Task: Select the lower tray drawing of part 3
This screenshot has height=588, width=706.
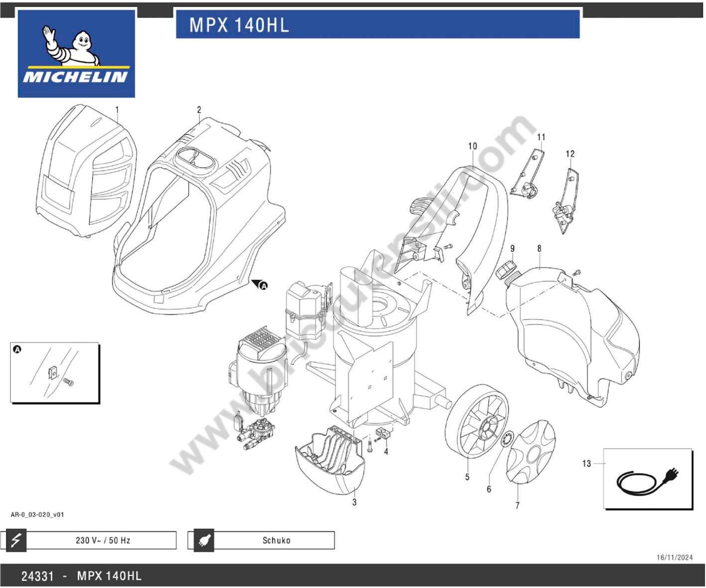Action: pos(330,460)
